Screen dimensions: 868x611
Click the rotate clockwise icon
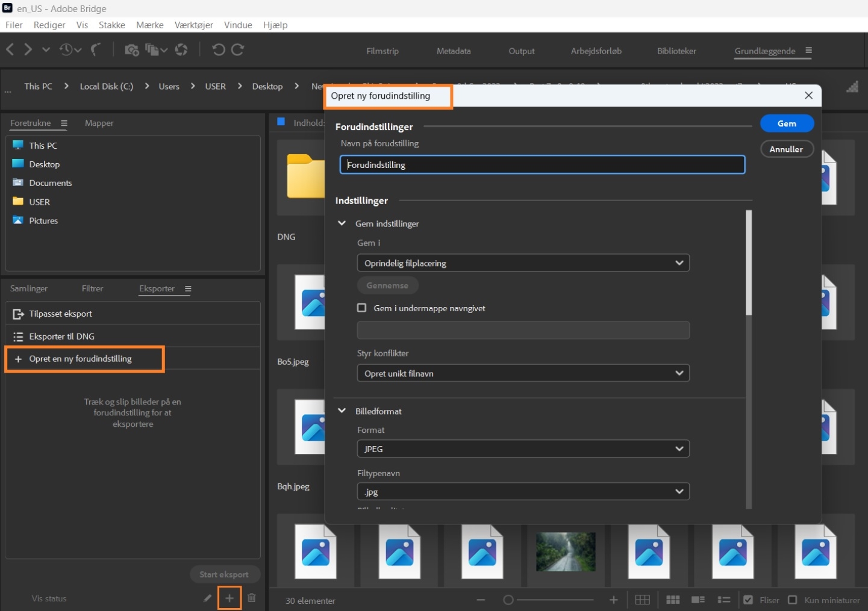(x=238, y=50)
